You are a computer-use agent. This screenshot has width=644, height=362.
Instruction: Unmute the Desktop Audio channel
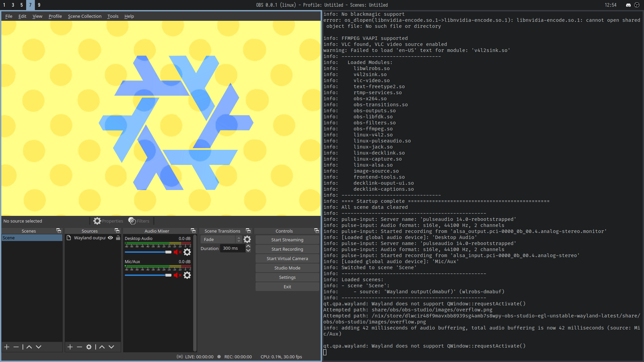point(177,252)
